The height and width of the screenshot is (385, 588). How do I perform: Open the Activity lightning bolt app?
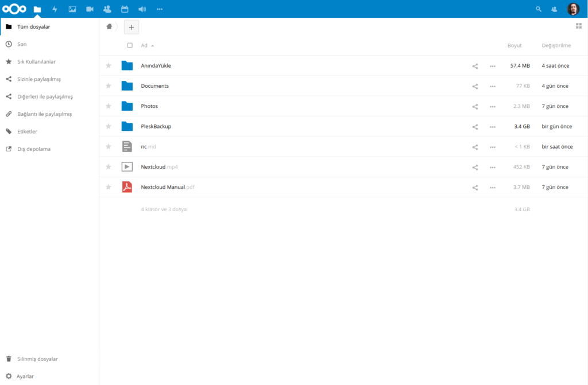[55, 9]
